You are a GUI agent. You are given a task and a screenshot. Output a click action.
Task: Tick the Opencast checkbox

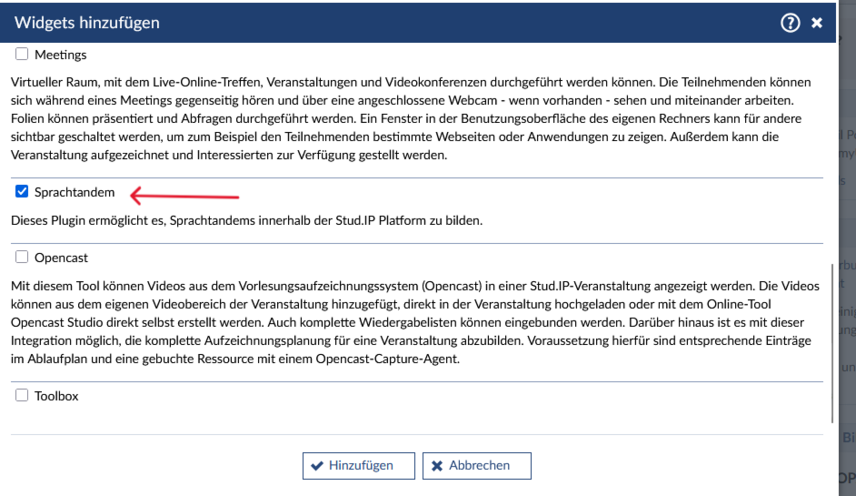click(22, 257)
